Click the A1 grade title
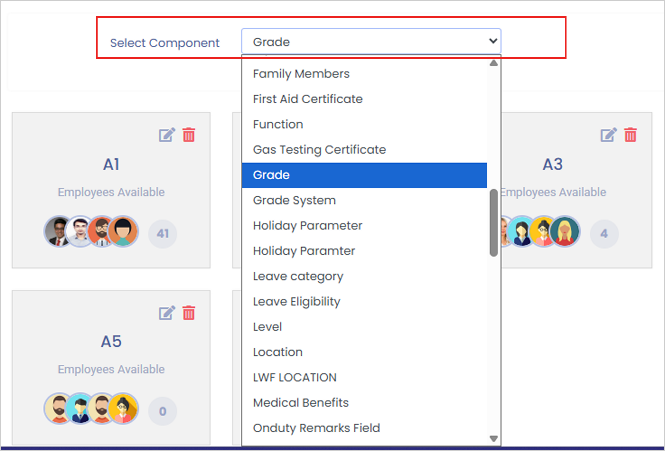The image size is (665, 451). 111,164
